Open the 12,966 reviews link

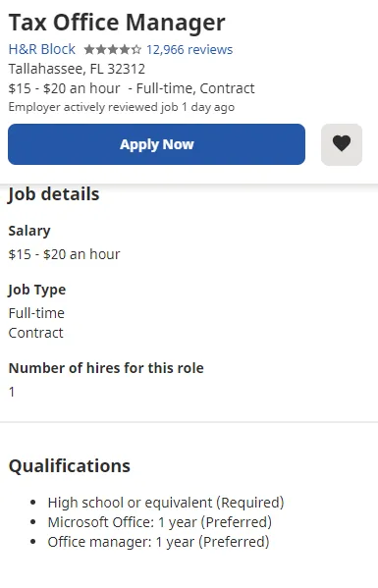coord(189,49)
